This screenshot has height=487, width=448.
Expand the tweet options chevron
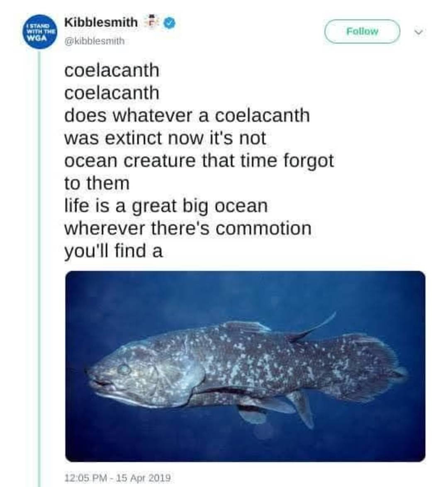[x=419, y=32]
